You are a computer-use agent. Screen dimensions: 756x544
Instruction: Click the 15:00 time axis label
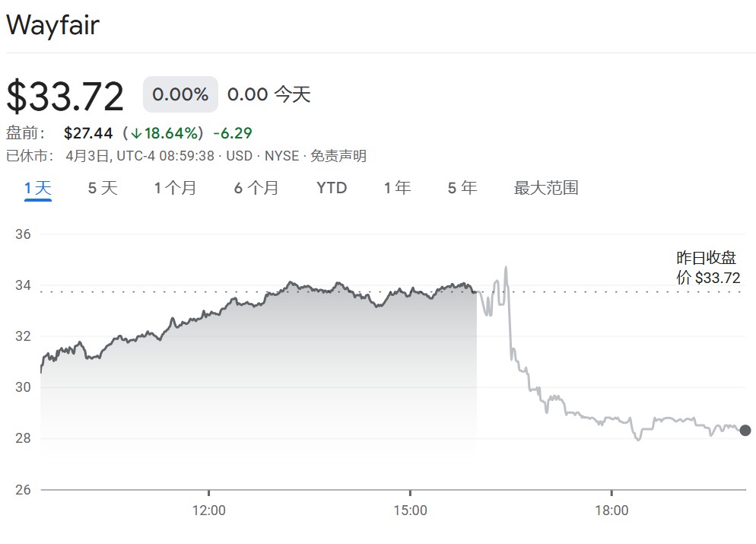click(x=410, y=511)
